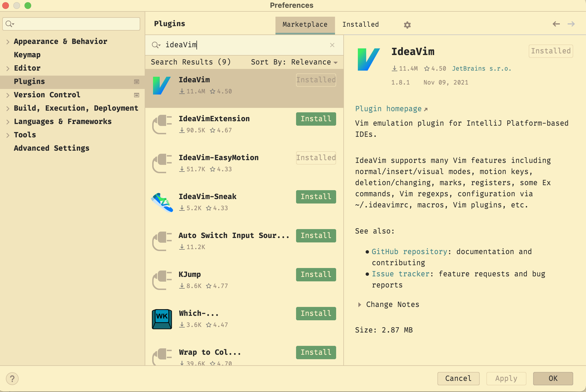Click the Which-Key WK icon

coord(162,319)
